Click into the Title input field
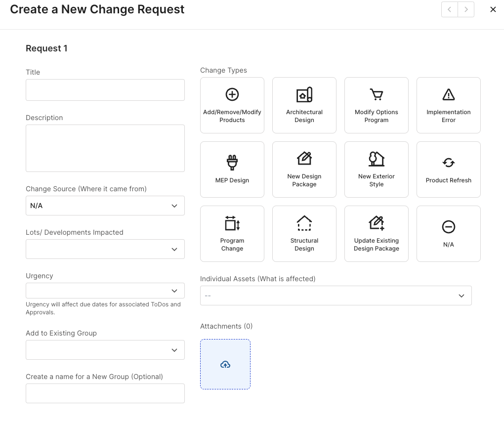 coord(105,90)
